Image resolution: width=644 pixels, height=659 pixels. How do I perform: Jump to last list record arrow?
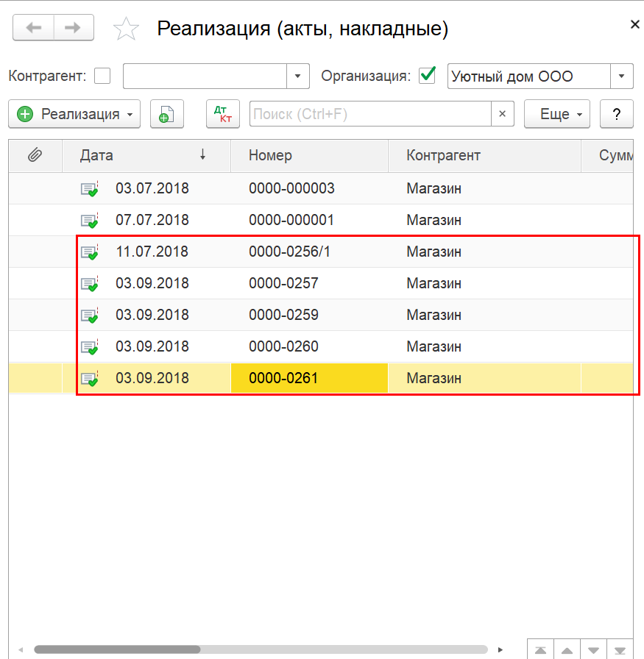[620, 651]
